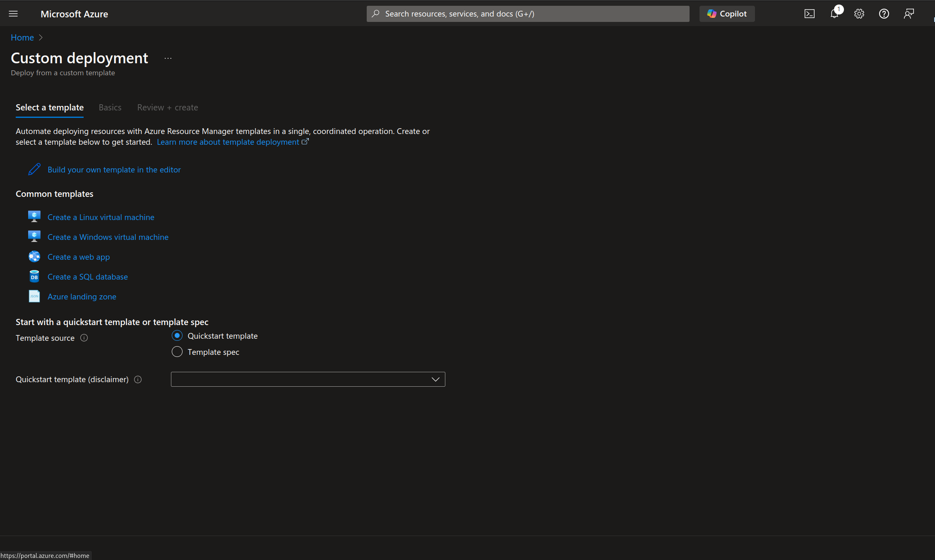Viewport: 935px width, 560px height.
Task: Go to Microsoft Azure home title
Action: tap(74, 14)
